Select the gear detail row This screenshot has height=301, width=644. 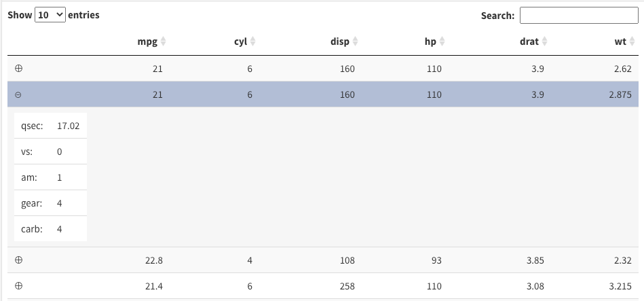coord(50,203)
